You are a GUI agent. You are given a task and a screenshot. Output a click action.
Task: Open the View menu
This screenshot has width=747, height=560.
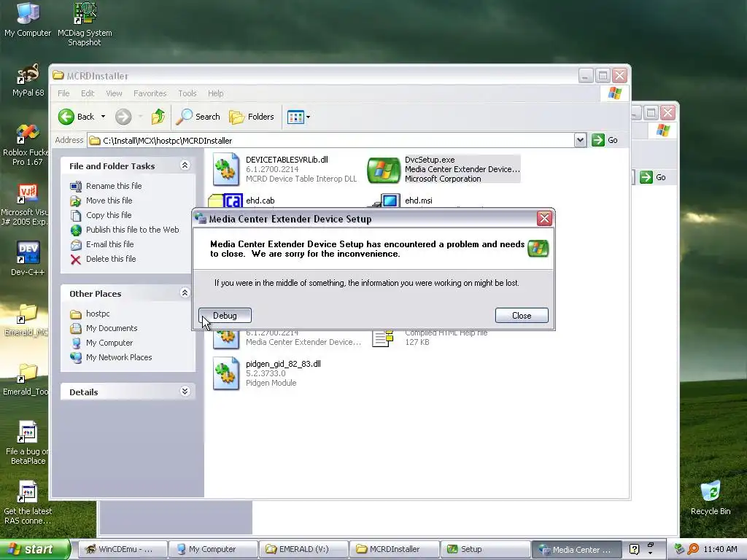point(114,93)
